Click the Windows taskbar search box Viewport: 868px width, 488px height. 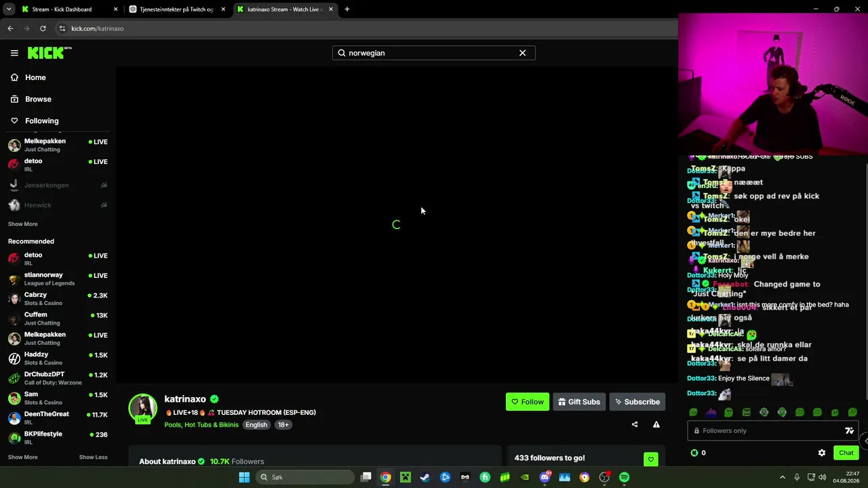click(x=305, y=477)
